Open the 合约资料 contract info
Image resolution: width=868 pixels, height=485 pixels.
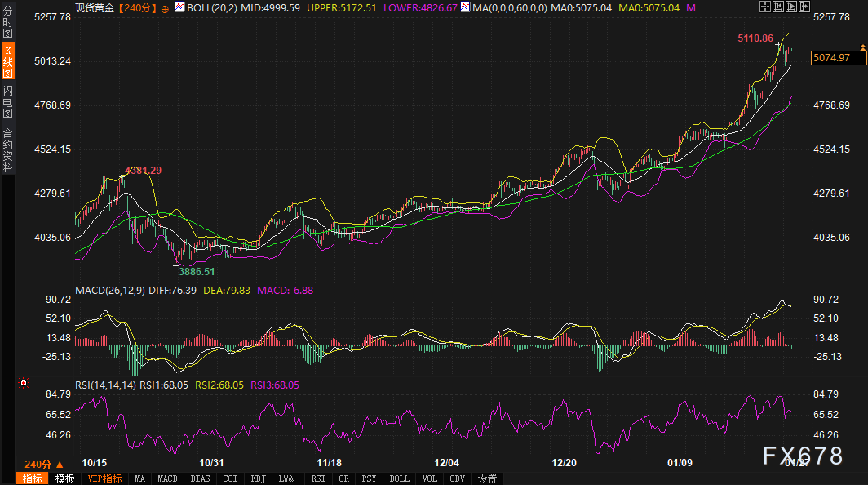7,150
